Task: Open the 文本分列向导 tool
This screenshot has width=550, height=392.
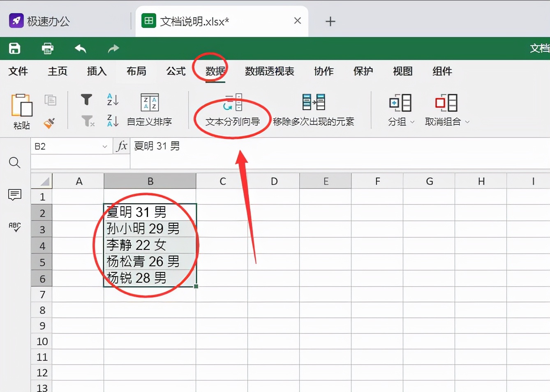Action: click(x=232, y=110)
